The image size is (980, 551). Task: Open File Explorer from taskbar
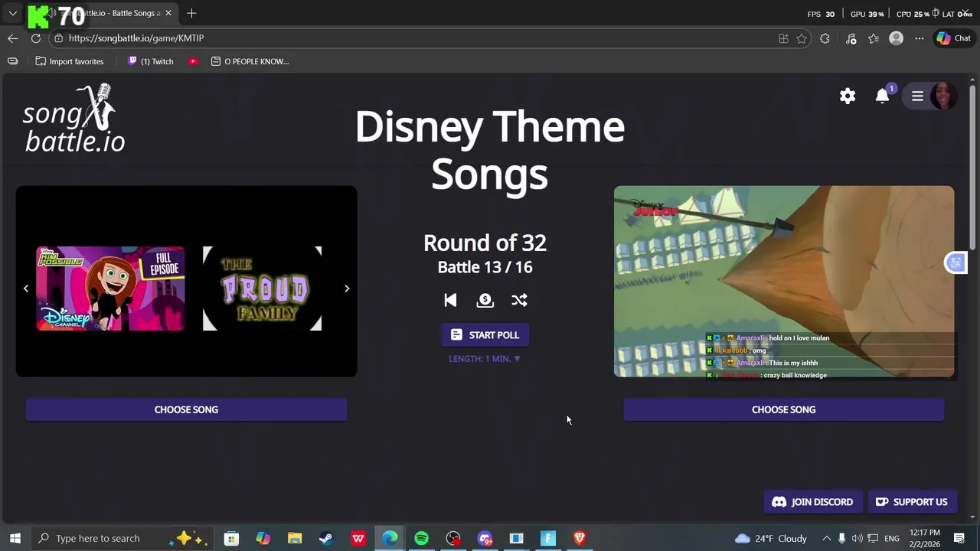295,538
